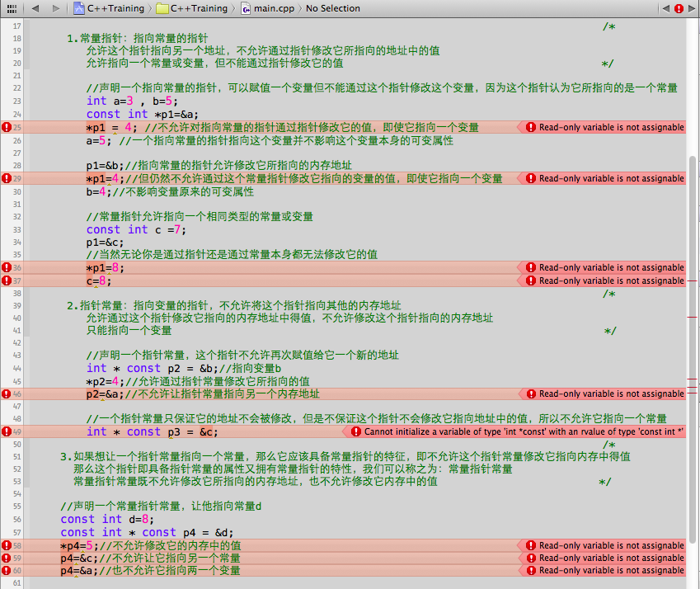Open the C++Training folder breadcrumb

(x=192, y=8)
